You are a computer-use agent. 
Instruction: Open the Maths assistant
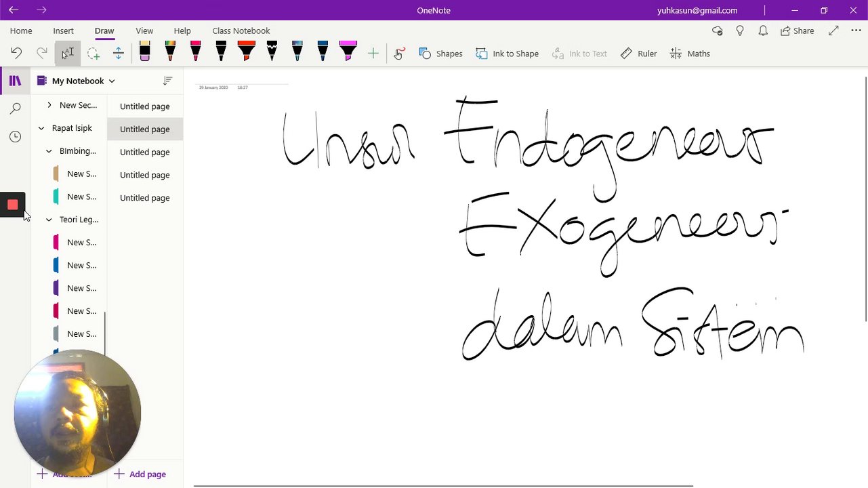point(690,54)
